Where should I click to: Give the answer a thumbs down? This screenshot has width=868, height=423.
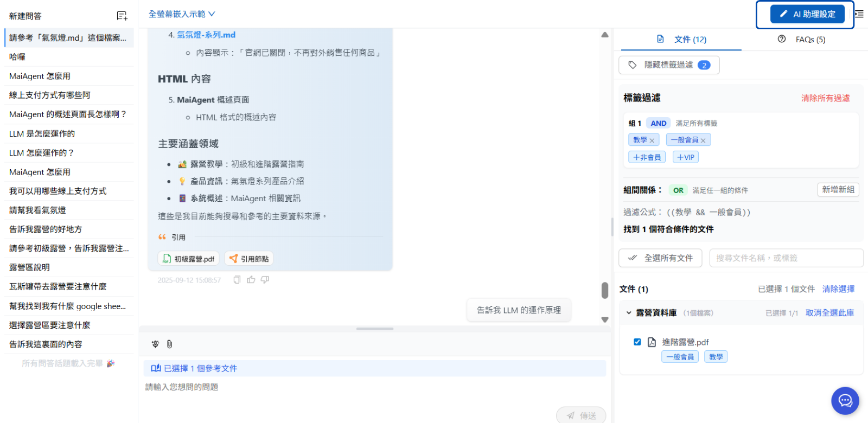point(265,280)
